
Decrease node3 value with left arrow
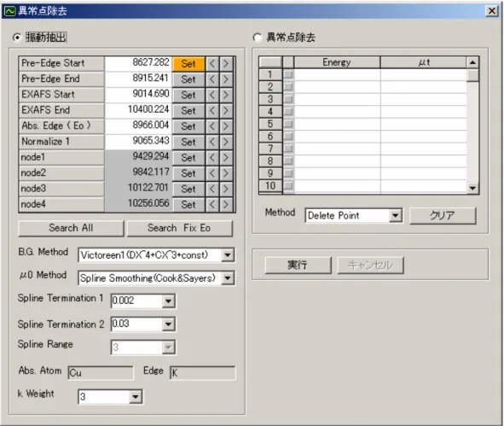[x=212, y=189]
